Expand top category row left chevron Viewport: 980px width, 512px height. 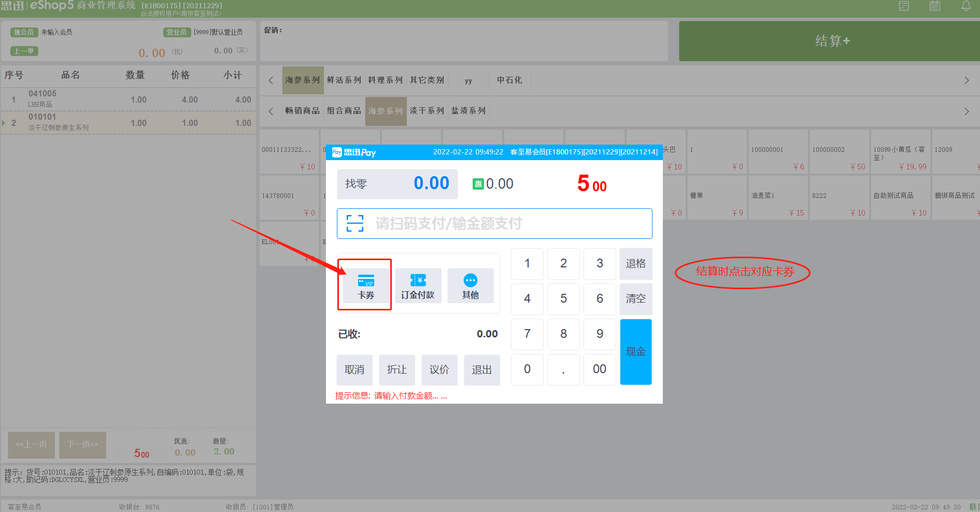pos(271,80)
